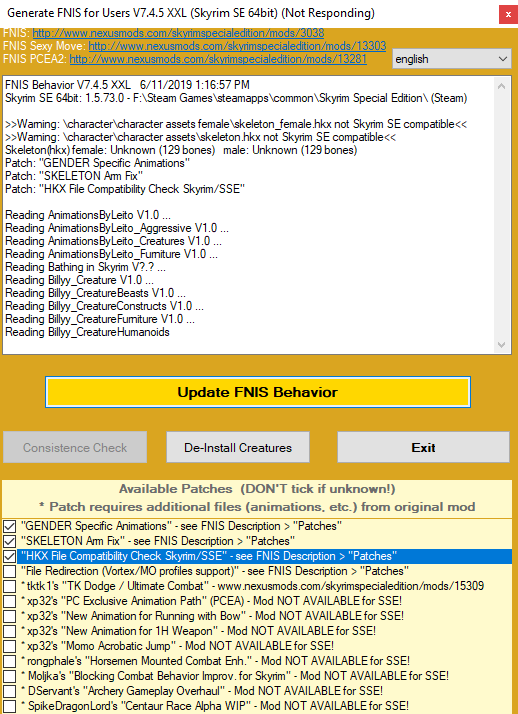Click De-Install Creatures button
Image resolution: width=518 pixels, height=714 pixels.
tap(238, 448)
